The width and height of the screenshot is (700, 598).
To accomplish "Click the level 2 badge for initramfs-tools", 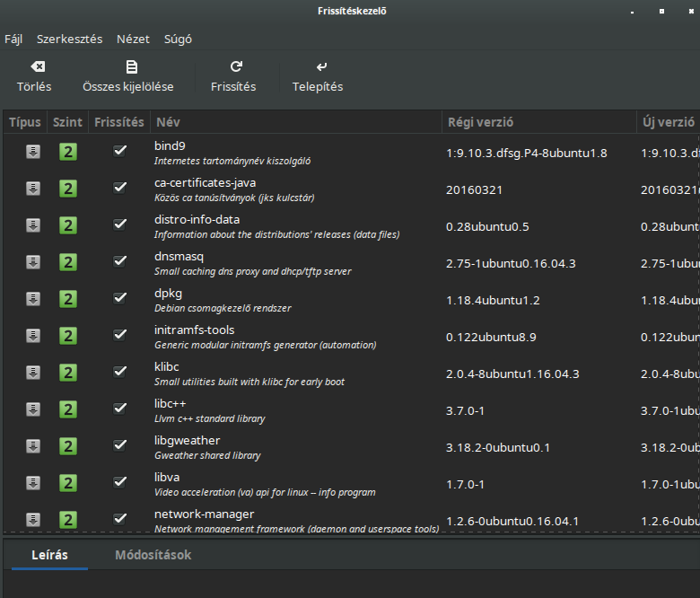I will pyautogui.click(x=68, y=336).
